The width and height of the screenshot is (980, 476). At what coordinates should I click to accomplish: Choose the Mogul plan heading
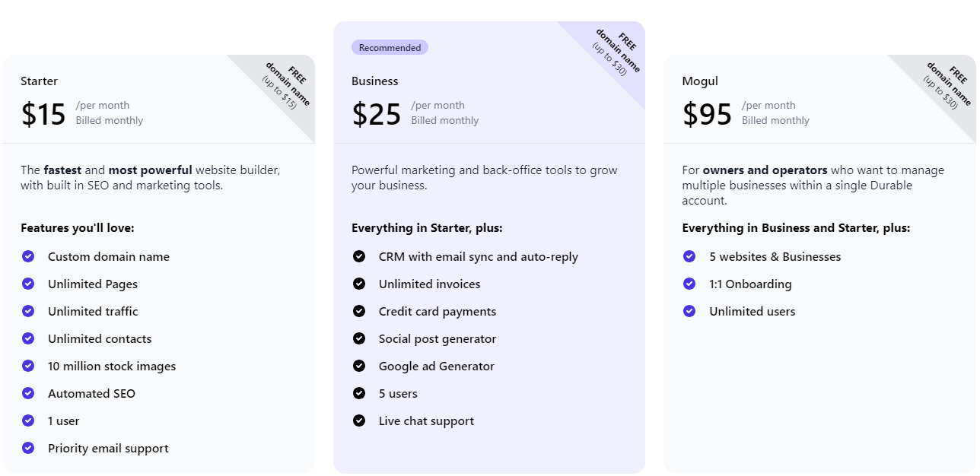click(x=700, y=81)
